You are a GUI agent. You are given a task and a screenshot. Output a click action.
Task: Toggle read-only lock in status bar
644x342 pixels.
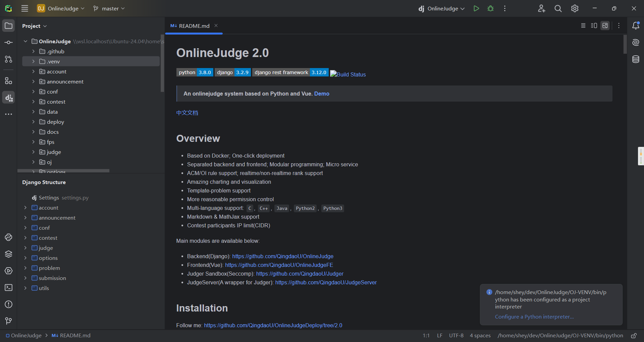click(634, 336)
